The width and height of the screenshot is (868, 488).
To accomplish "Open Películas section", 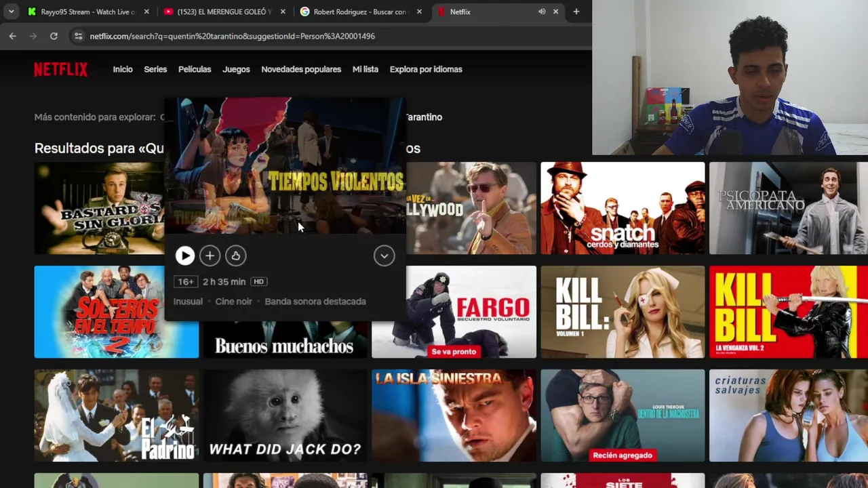I will 195,69.
